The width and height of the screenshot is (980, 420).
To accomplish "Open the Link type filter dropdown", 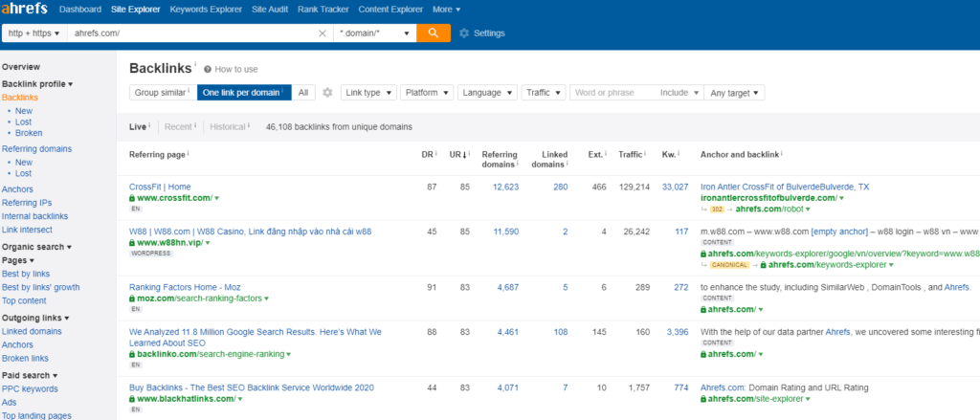I will click(x=368, y=93).
